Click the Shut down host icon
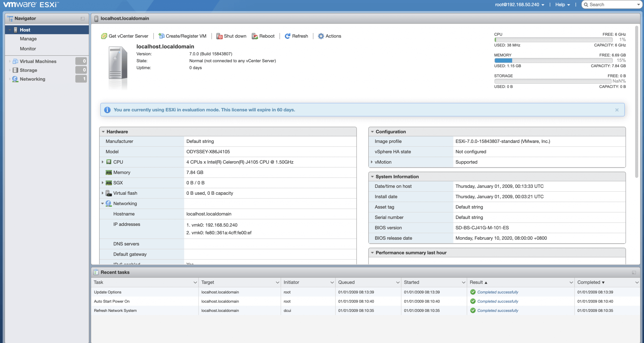The image size is (644, 343). coord(219,36)
